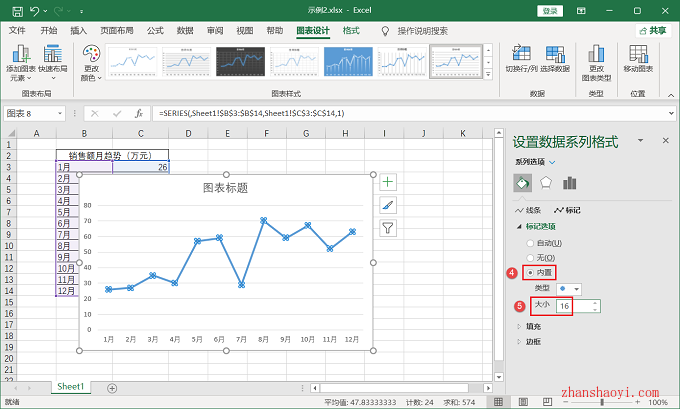The image size is (680, 409).
Task: Open Name Box dropdown arrow
Action: [x=60, y=114]
